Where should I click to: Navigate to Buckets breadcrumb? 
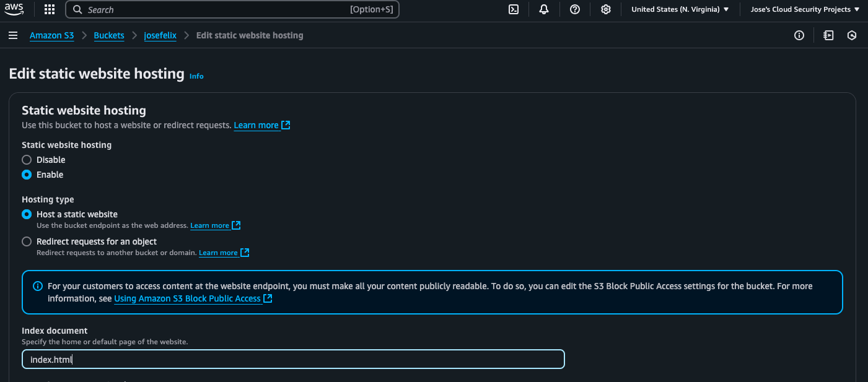click(109, 35)
